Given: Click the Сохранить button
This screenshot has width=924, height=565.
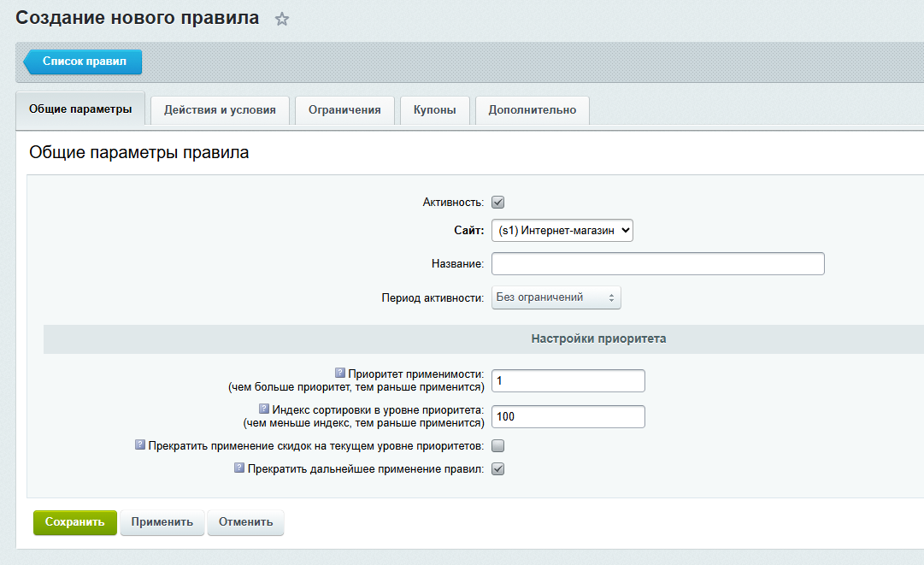Looking at the screenshot, I should [x=74, y=522].
